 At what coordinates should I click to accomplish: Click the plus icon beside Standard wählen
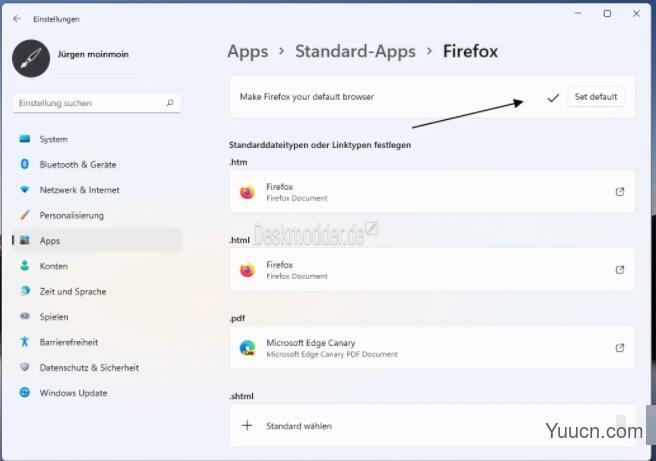coord(247,425)
